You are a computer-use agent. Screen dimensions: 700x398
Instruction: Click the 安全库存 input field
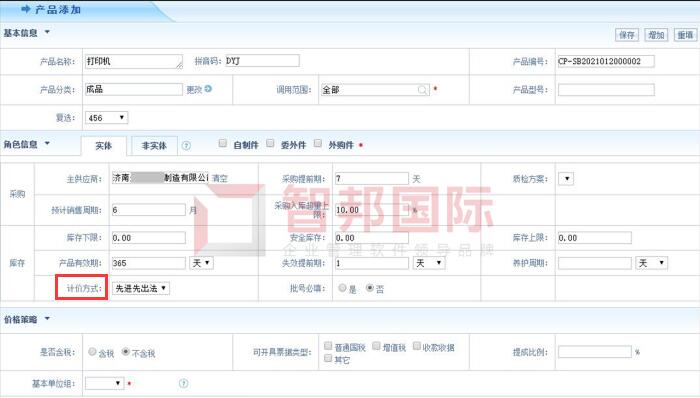point(371,238)
